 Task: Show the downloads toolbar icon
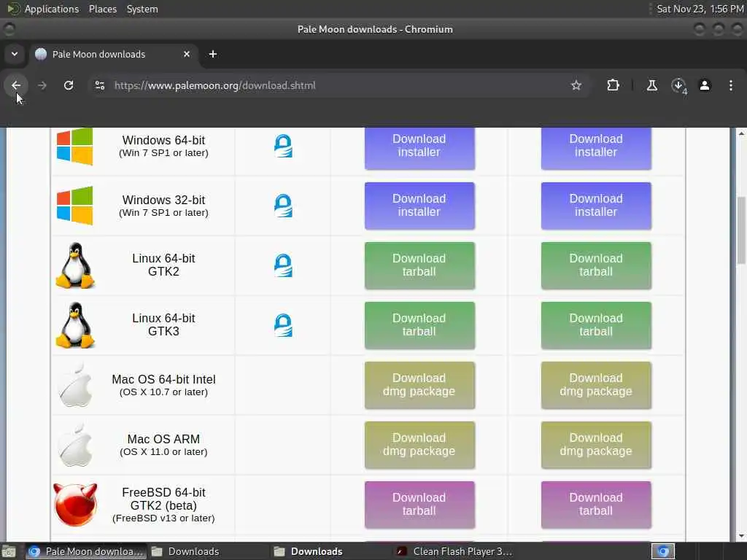coord(678,85)
